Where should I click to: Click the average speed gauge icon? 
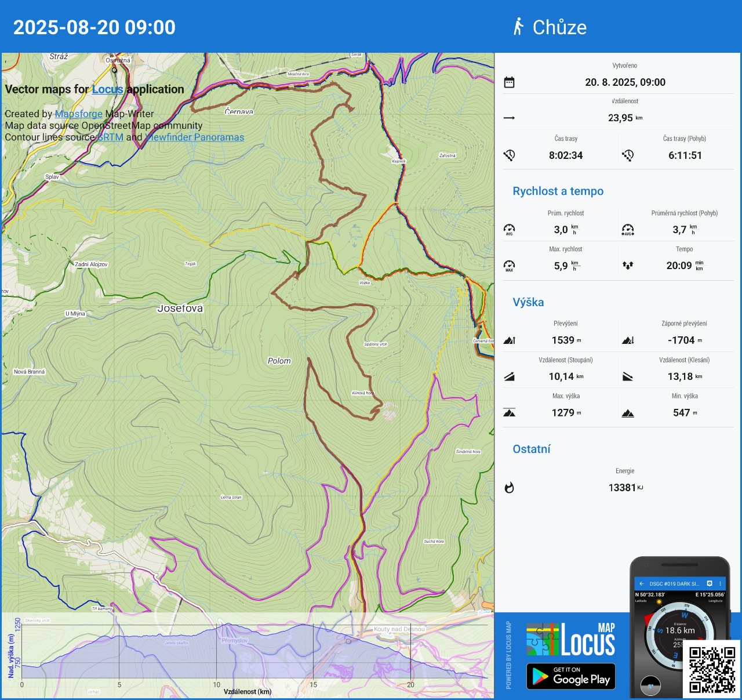509,230
